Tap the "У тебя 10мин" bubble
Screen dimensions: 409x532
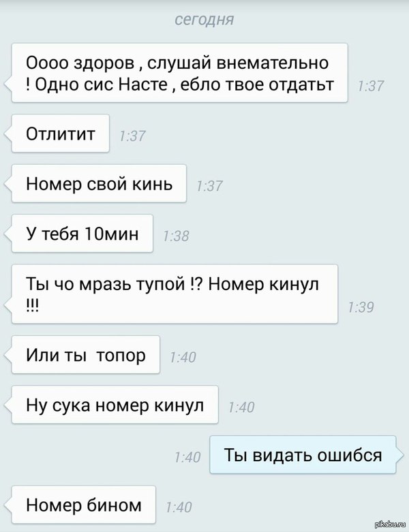(82, 234)
